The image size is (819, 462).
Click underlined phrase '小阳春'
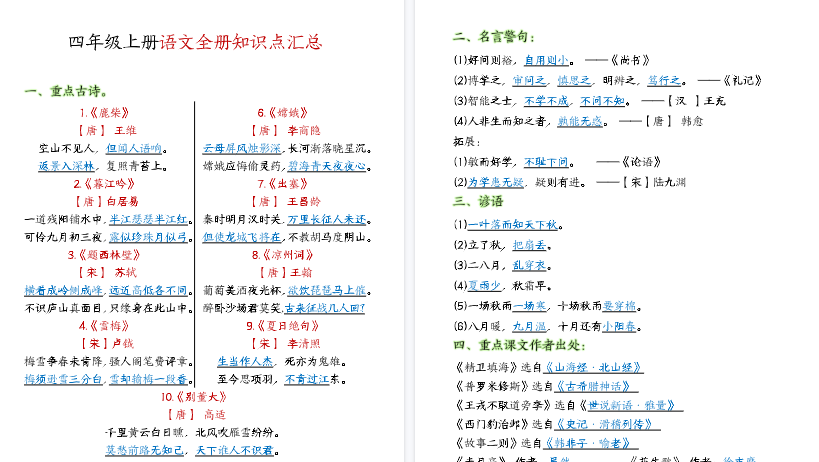click(619, 326)
